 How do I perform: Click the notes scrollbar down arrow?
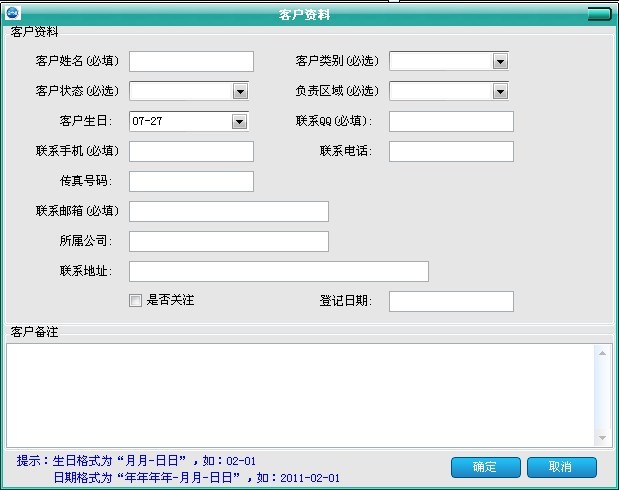pos(602,437)
